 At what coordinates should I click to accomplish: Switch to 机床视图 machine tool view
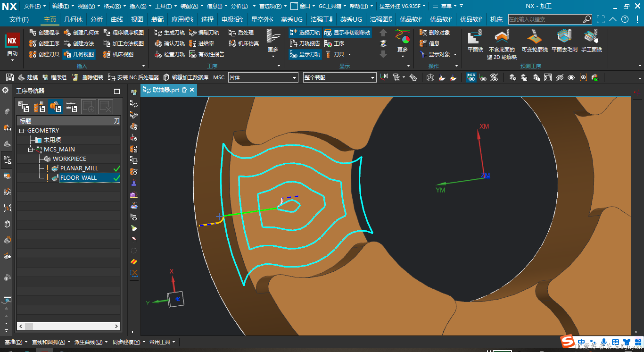118,54
